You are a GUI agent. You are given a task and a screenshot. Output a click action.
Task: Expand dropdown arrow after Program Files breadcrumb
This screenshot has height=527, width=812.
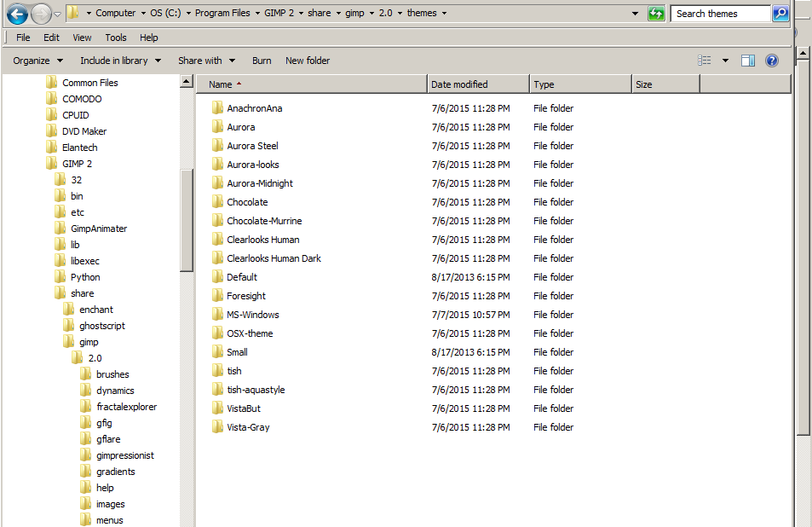[x=257, y=13]
